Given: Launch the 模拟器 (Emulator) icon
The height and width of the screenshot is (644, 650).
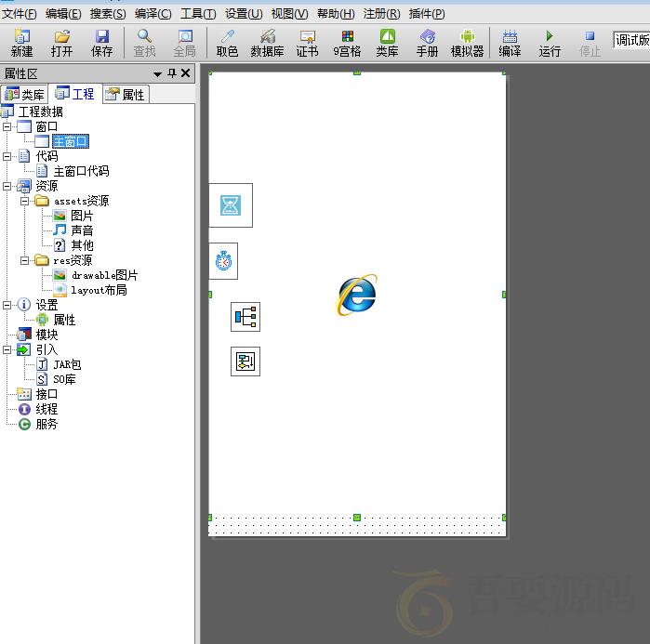Looking at the screenshot, I should click(x=467, y=43).
